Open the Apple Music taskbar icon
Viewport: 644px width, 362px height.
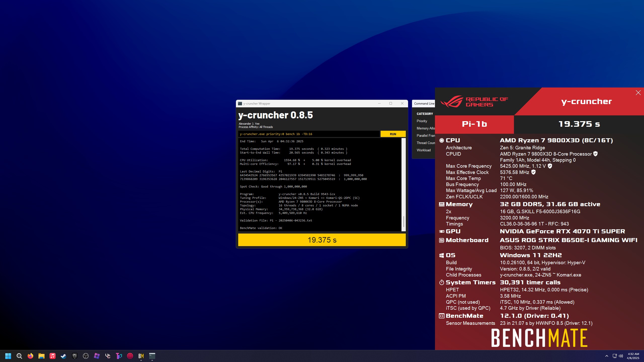[52, 356]
